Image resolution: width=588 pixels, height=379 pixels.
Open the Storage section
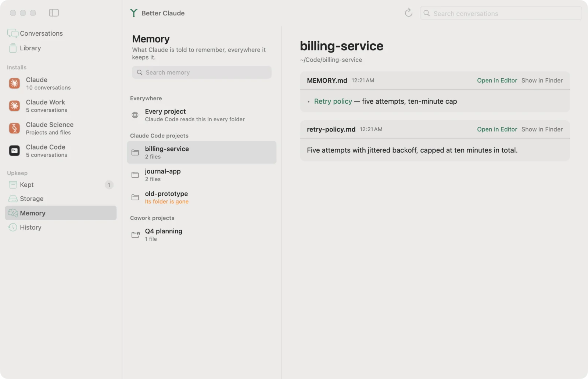pyautogui.click(x=61, y=199)
